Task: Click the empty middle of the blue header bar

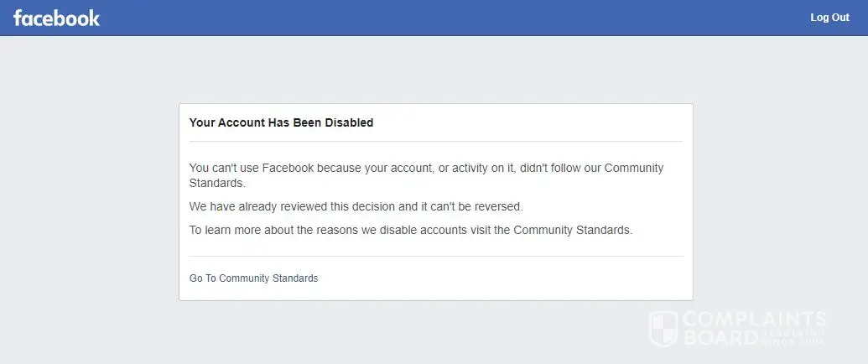Action: (436, 18)
